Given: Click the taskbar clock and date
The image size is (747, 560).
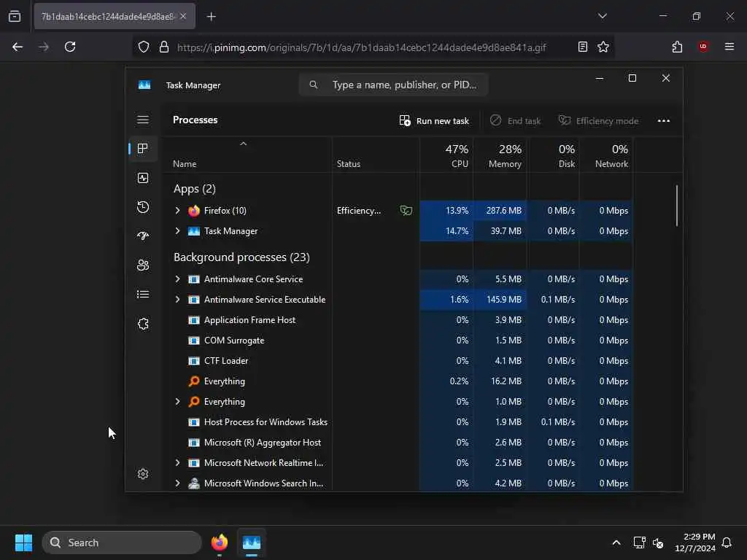Looking at the screenshot, I should pos(695,542).
